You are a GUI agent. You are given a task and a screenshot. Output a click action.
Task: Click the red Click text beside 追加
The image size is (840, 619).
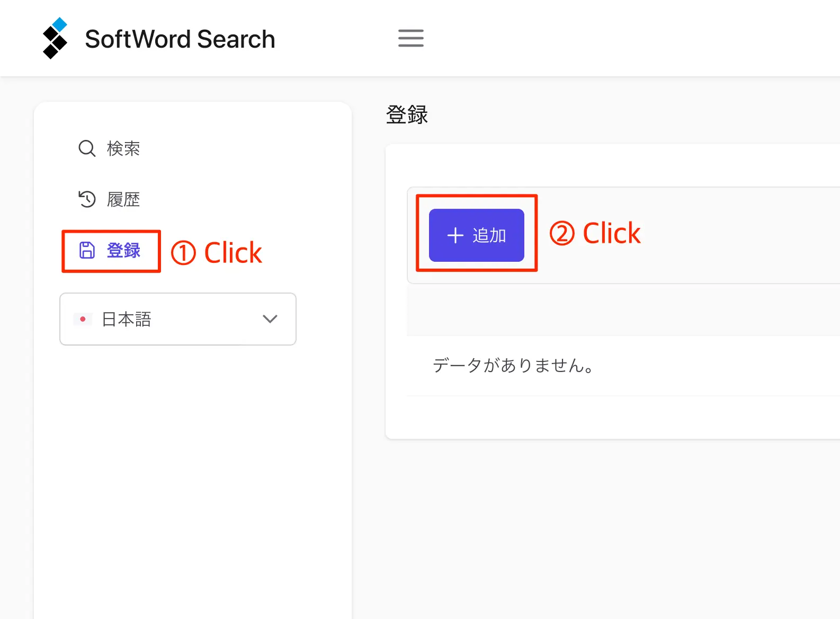pyautogui.click(x=611, y=234)
